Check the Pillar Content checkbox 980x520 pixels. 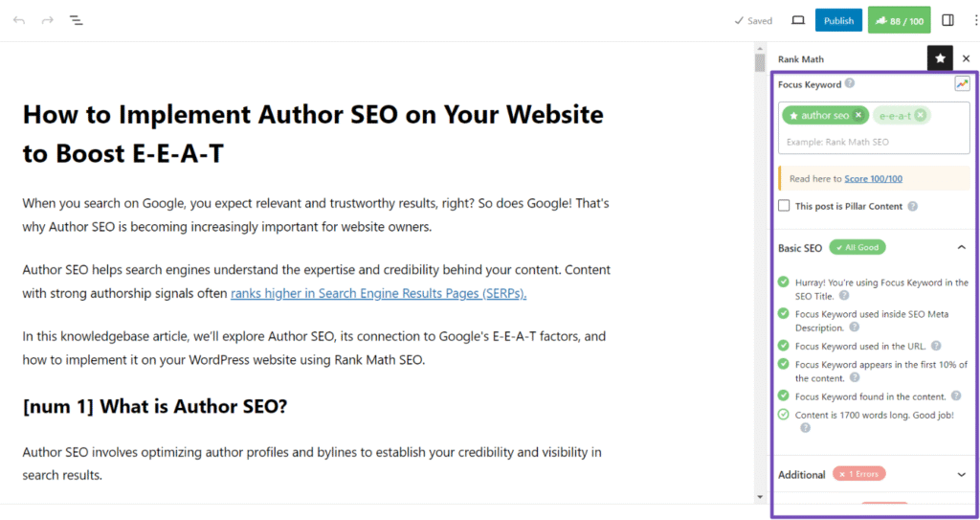[785, 206]
